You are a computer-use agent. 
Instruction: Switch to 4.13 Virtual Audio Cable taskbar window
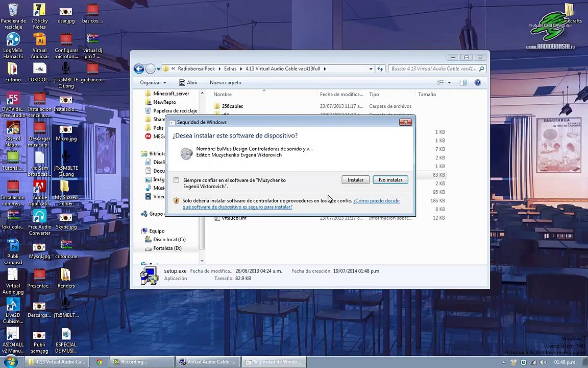click(56, 362)
